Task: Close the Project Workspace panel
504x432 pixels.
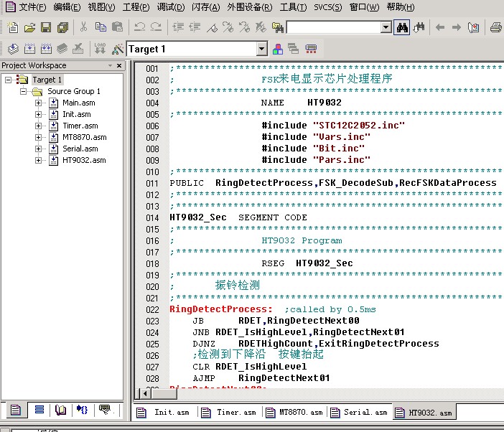Action: 119,65
